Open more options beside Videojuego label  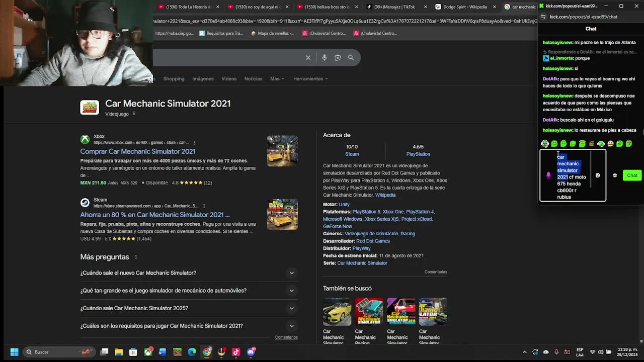[134, 114]
